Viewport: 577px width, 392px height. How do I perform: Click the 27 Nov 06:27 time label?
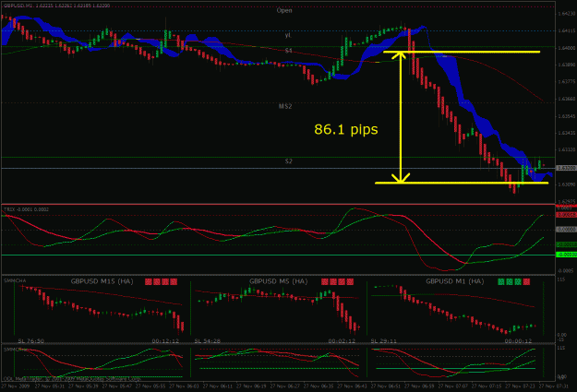(285, 386)
